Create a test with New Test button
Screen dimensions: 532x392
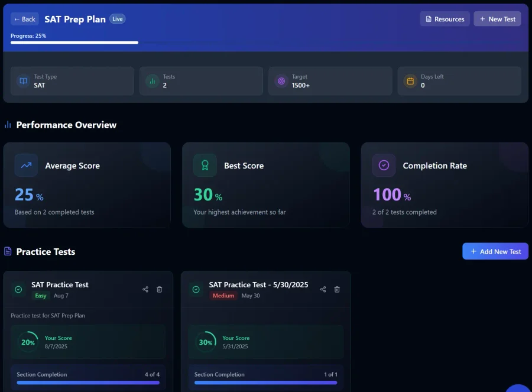(497, 19)
